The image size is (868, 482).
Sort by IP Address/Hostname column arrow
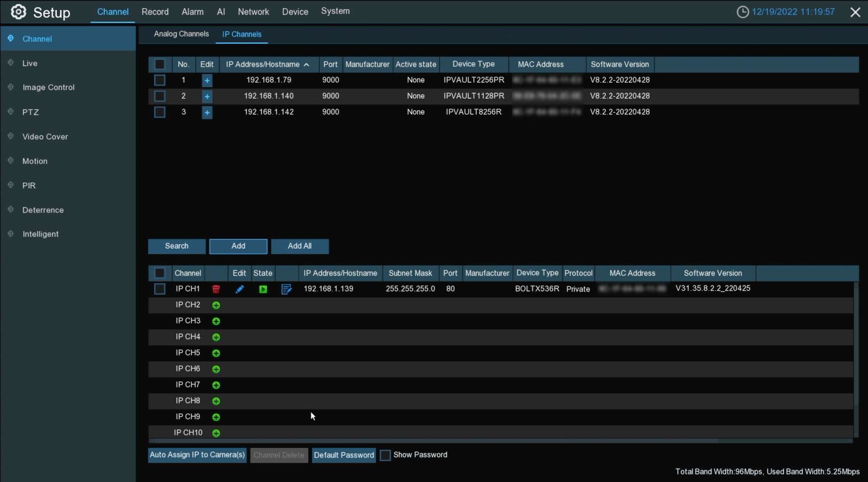306,65
